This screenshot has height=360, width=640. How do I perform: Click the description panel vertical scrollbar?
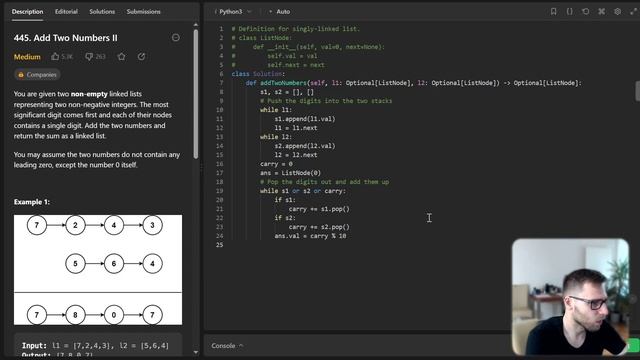pos(196,94)
